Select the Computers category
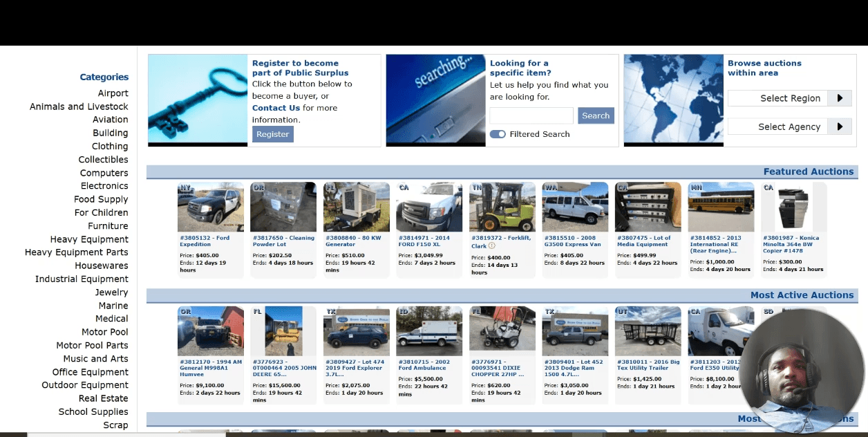Viewport: 868px width, 437px height. [104, 173]
